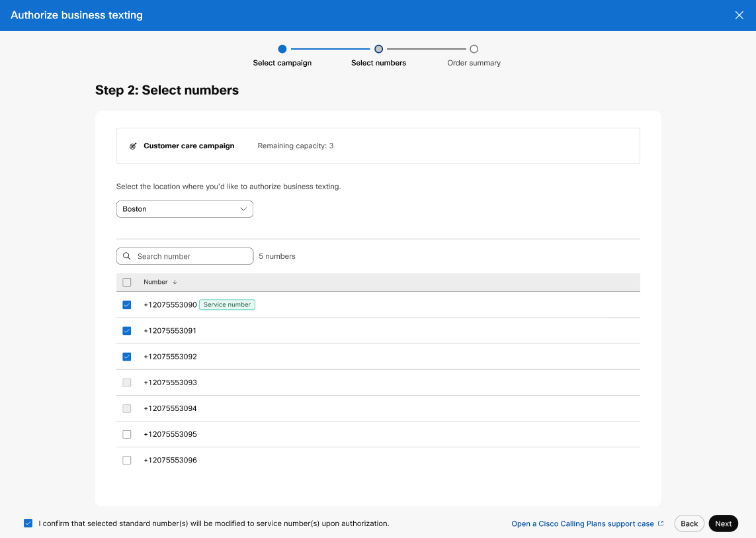Uncheck the +12075553090 number checkbox

coord(127,305)
